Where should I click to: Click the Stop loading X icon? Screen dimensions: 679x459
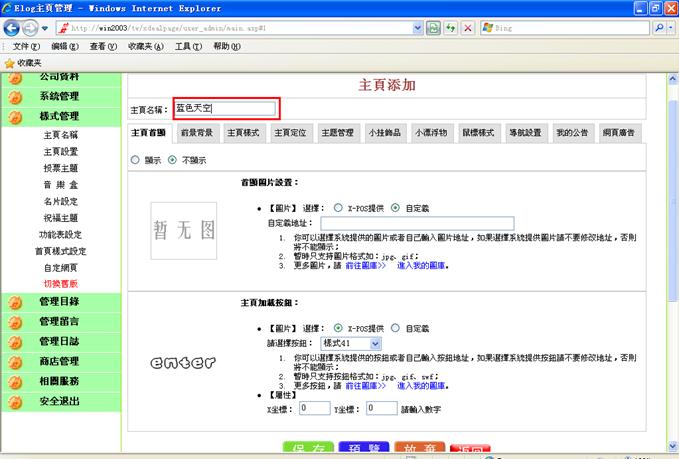pos(468,28)
